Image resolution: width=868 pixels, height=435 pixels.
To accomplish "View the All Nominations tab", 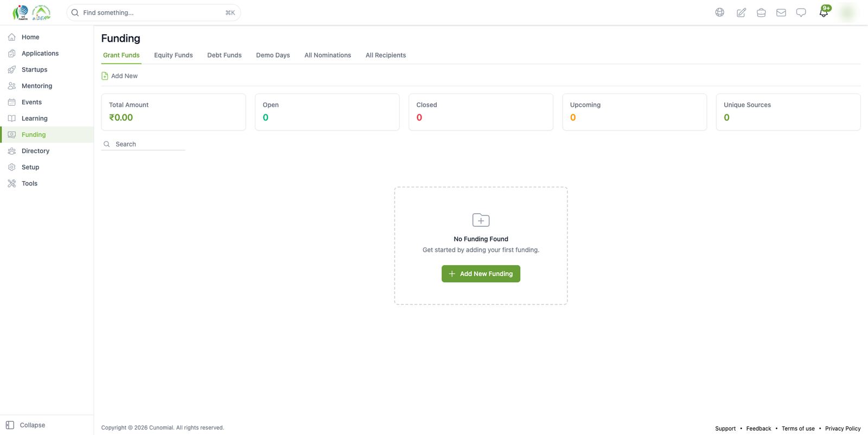I will [x=328, y=55].
